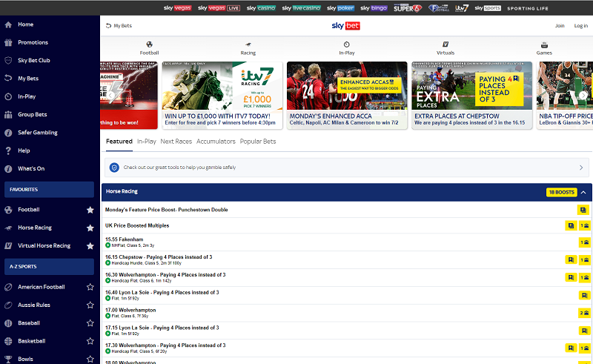
Task: Click My Bets link in header
Action: [x=119, y=26]
